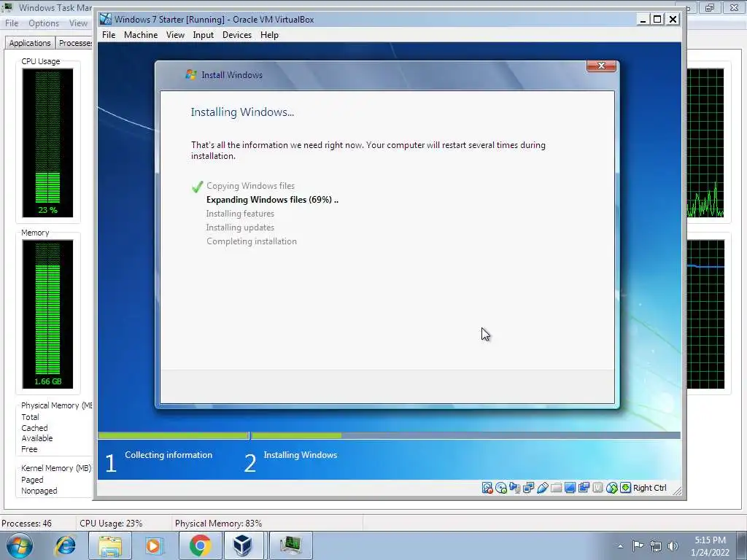The image size is (747, 560).
Task: Click the Memory gauge showing 1.66 GB
Action: click(47, 314)
